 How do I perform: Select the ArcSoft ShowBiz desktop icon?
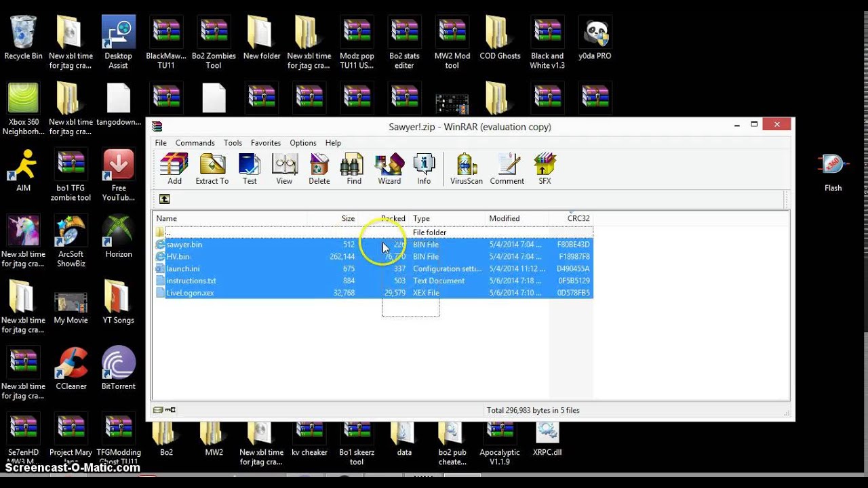pyautogui.click(x=71, y=241)
